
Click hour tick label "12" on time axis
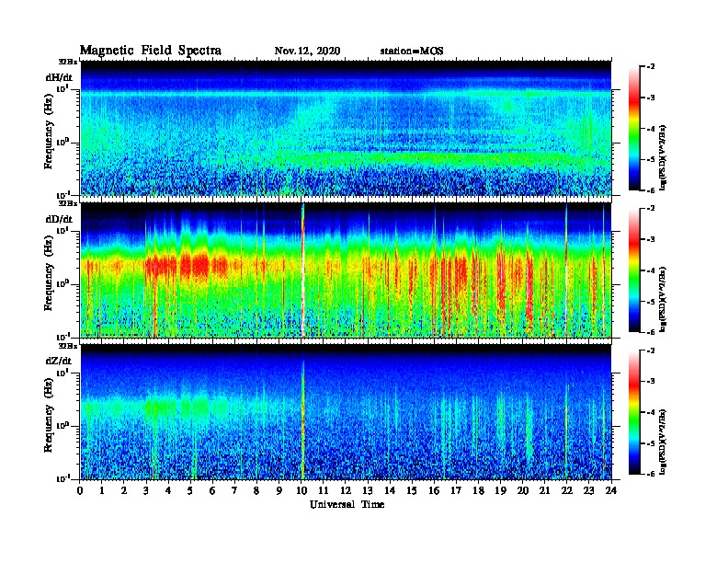click(346, 490)
